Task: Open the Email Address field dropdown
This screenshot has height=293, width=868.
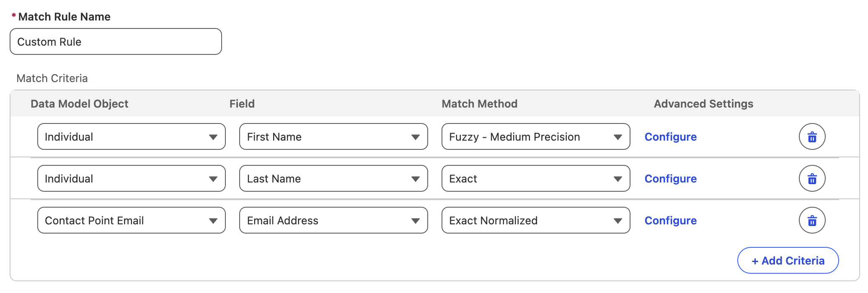Action: (x=333, y=221)
